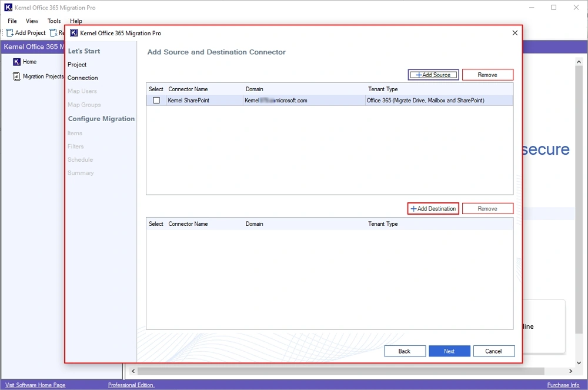Open the Help menu
Screen dimensions: 588x390
pyautogui.click(x=75, y=21)
